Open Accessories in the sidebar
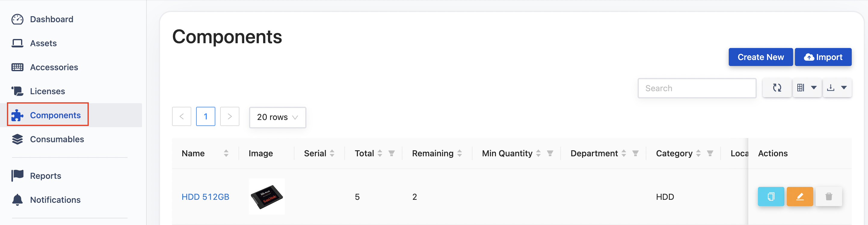Screen dimensions: 868x225 54,67
